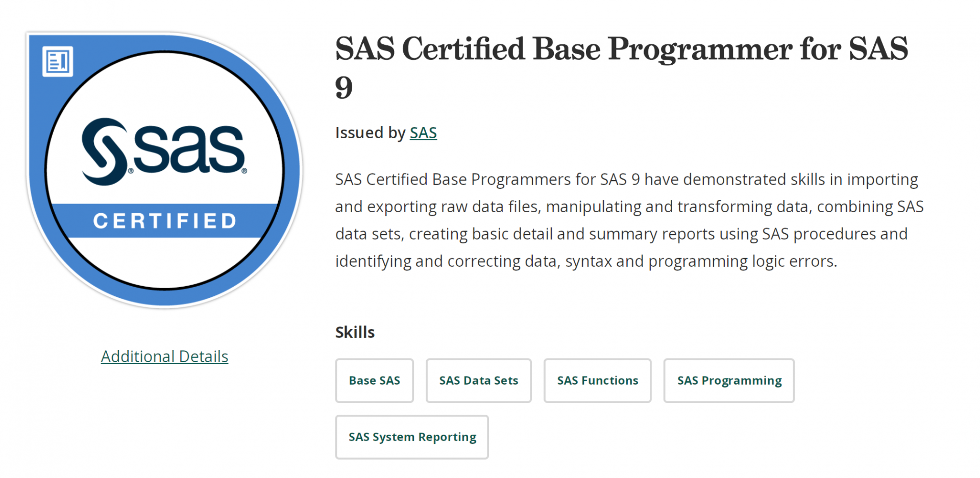This screenshot has height=478, width=980.
Task: Click the certification description paragraph
Action: coord(629,220)
